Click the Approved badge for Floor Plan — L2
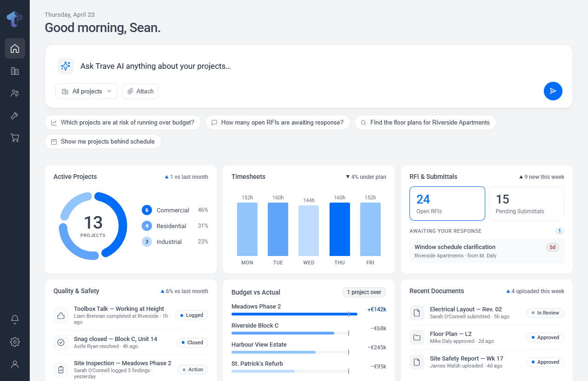588x381 pixels. pyautogui.click(x=545, y=337)
